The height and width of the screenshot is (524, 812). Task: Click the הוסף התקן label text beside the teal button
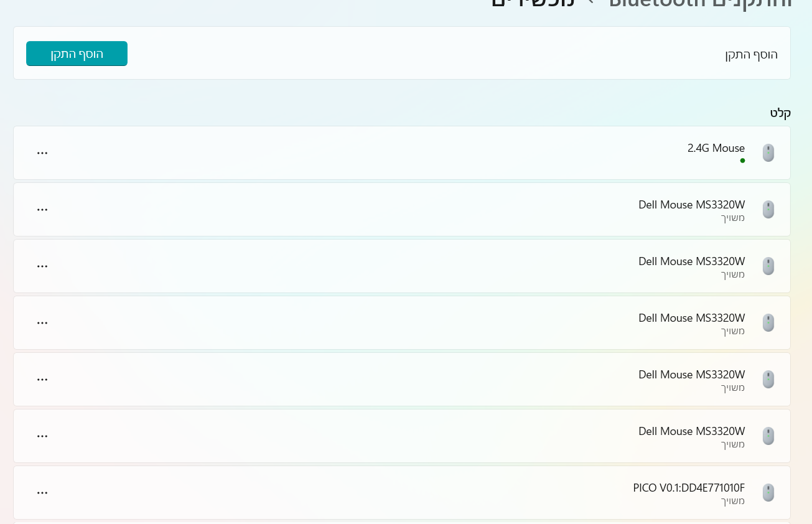[x=751, y=55]
